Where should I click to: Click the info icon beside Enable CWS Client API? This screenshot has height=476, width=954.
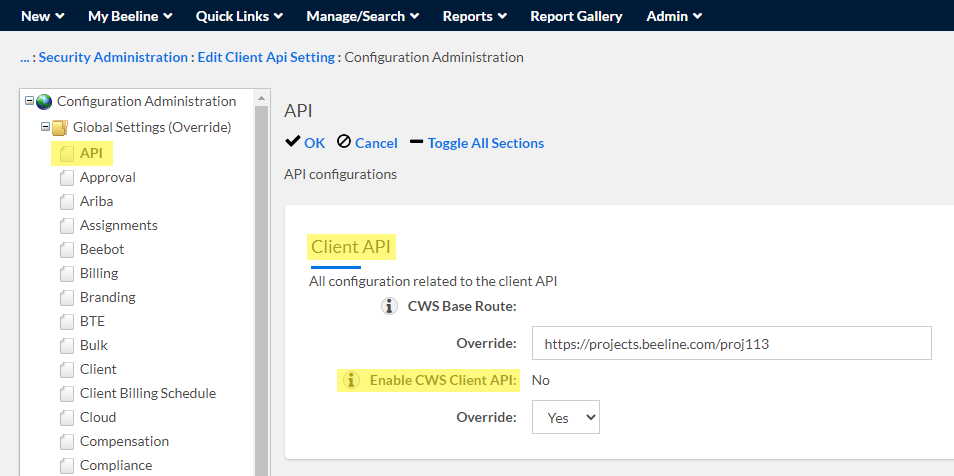click(x=351, y=380)
